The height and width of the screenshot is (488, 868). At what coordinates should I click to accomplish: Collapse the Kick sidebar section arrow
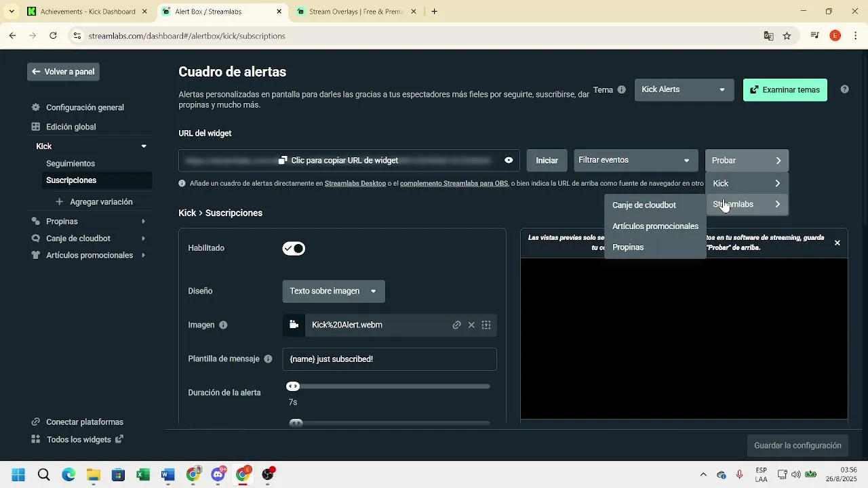coord(144,146)
